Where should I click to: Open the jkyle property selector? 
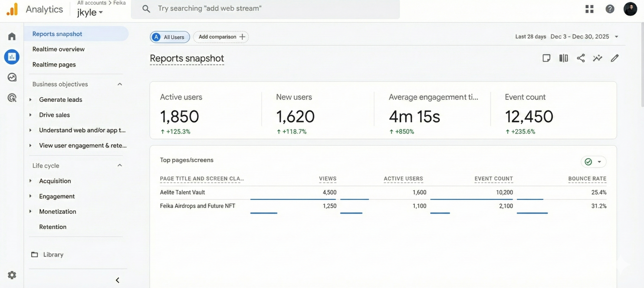click(90, 12)
